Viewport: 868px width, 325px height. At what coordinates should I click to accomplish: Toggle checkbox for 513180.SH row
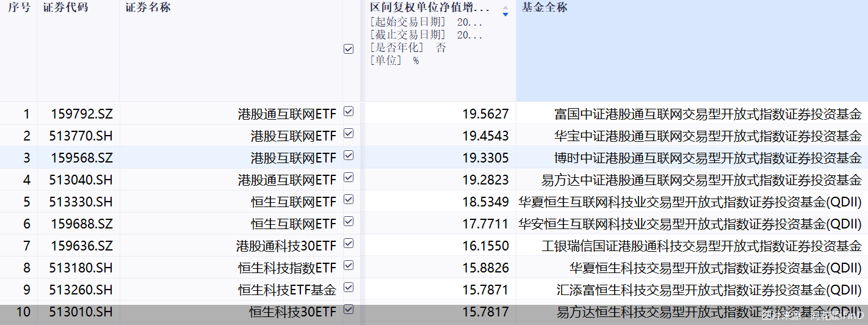tap(349, 266)
